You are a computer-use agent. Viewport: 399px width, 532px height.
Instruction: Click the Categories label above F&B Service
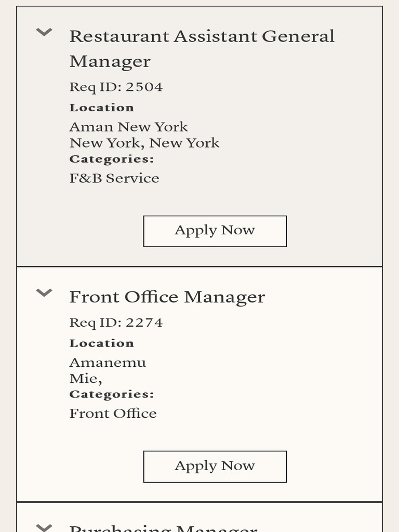[x=112, y=159]
